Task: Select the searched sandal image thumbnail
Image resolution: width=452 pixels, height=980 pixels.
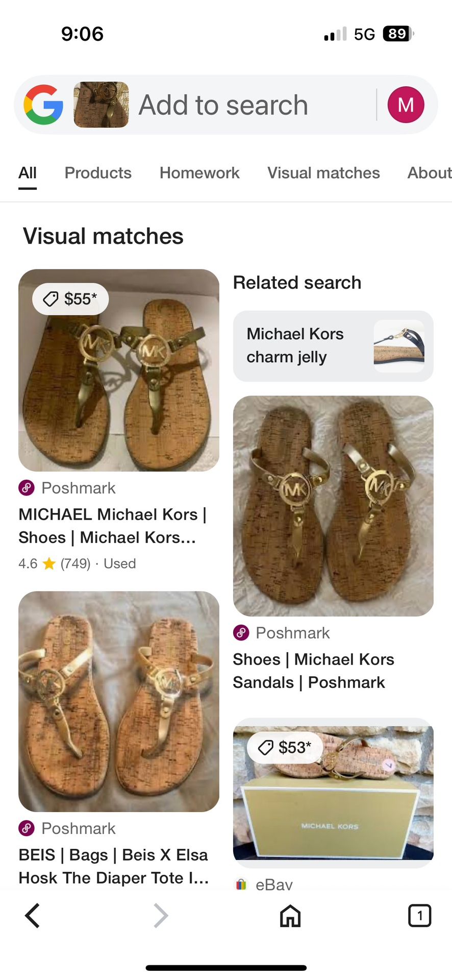Action: pos(101,105)
